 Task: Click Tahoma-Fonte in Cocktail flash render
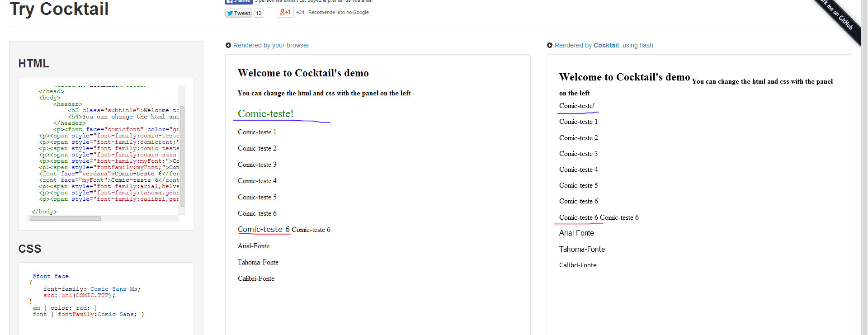coord(582,250)
